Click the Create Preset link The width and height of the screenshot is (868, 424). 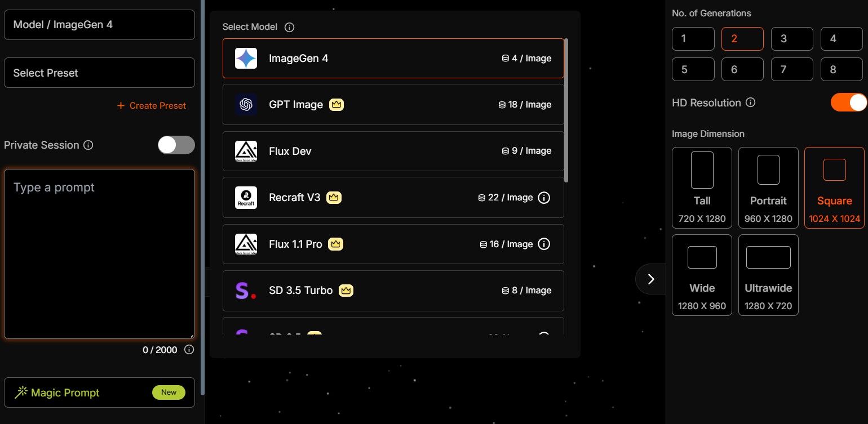pos(152,105)
